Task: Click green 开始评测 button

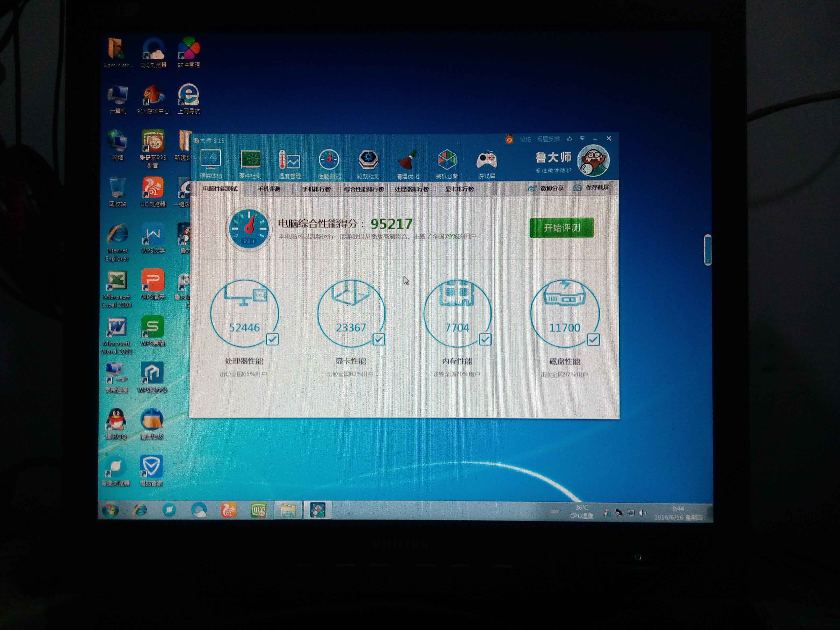Action: 561,228
